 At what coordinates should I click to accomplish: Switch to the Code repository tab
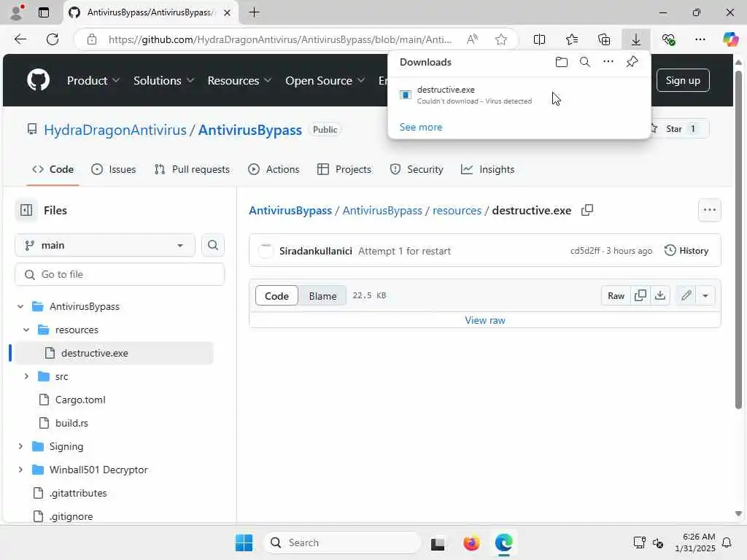pos(53,169)
